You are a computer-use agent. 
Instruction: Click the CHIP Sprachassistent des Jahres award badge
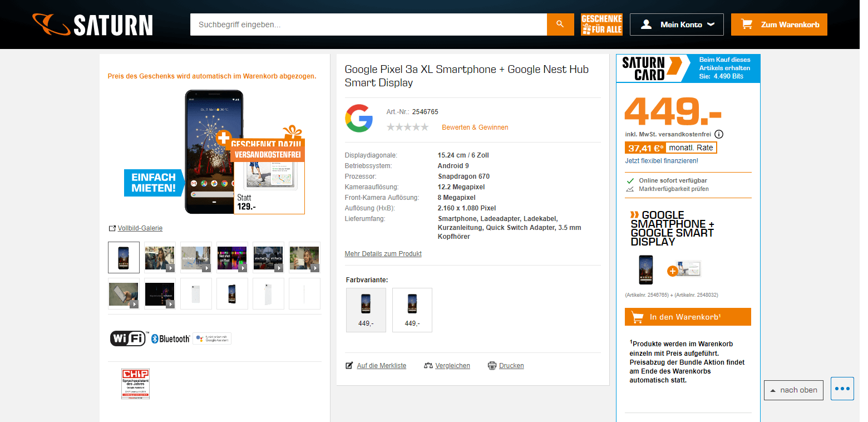tap(135, 384)
